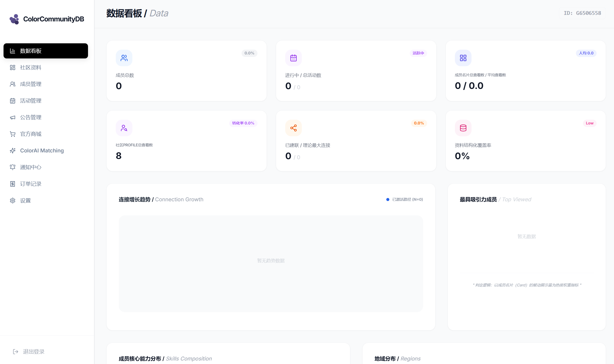Click the ColorCommunityDB logo
Screen dimensions: 614x364
[47, 19]
